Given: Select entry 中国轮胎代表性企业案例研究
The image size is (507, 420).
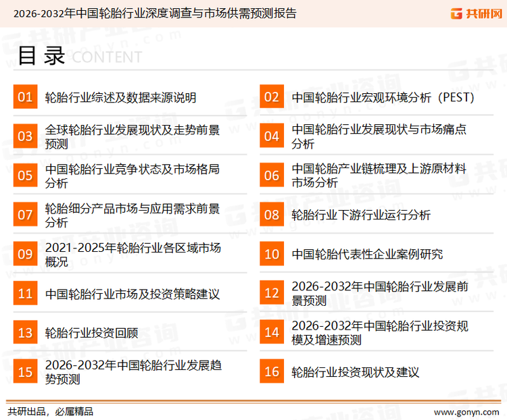Looking at the screenshot, I should 367,254.
